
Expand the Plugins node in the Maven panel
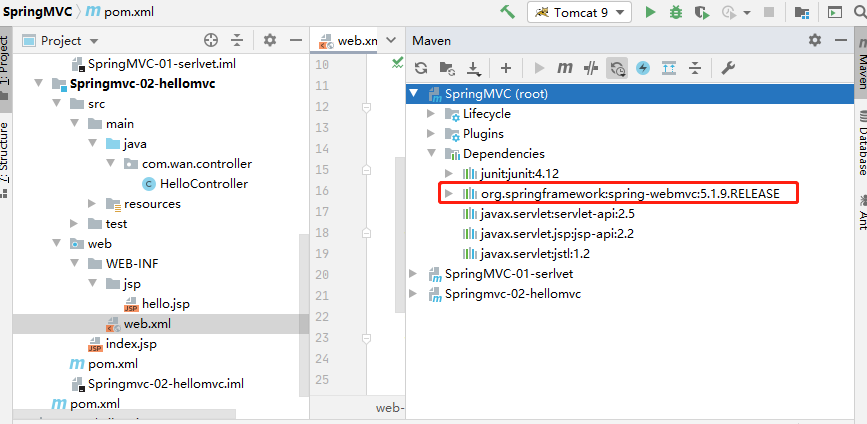[431, 134]
